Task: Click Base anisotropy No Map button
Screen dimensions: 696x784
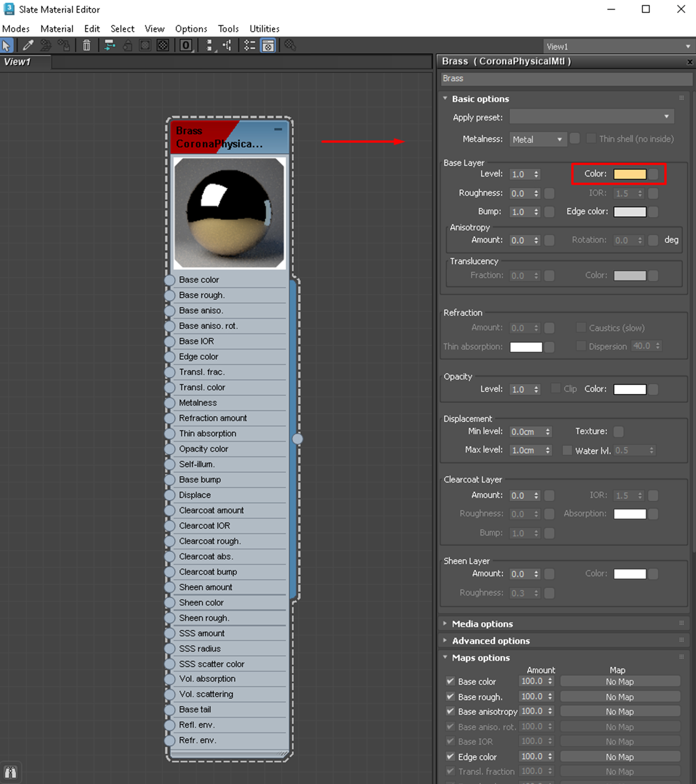Action: [x=620, y=712]
